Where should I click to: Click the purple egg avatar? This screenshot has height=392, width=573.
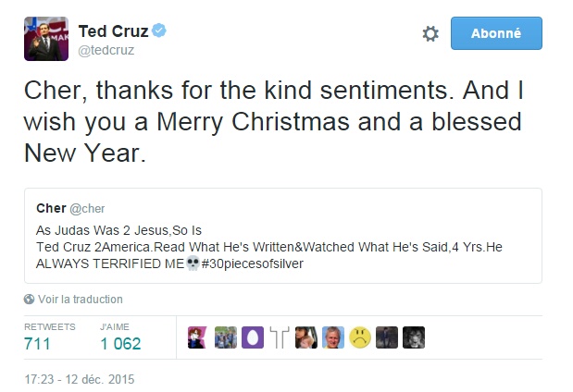point(253,337)
